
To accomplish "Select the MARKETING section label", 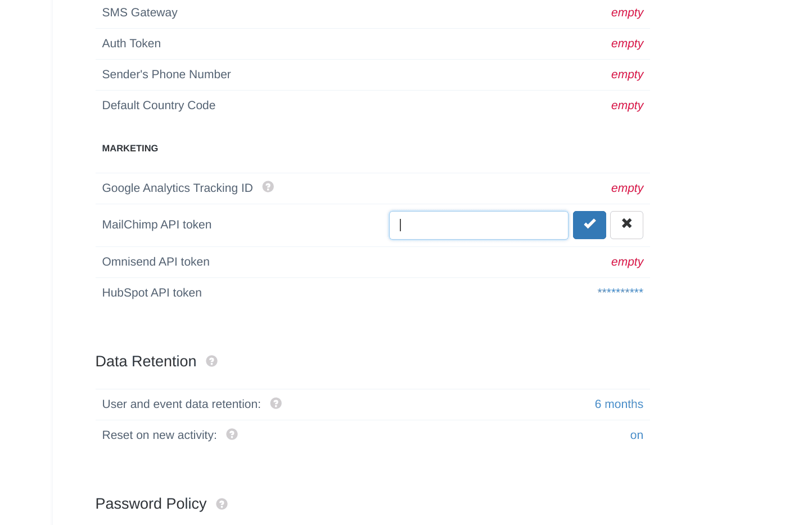I will coord(130,149).
